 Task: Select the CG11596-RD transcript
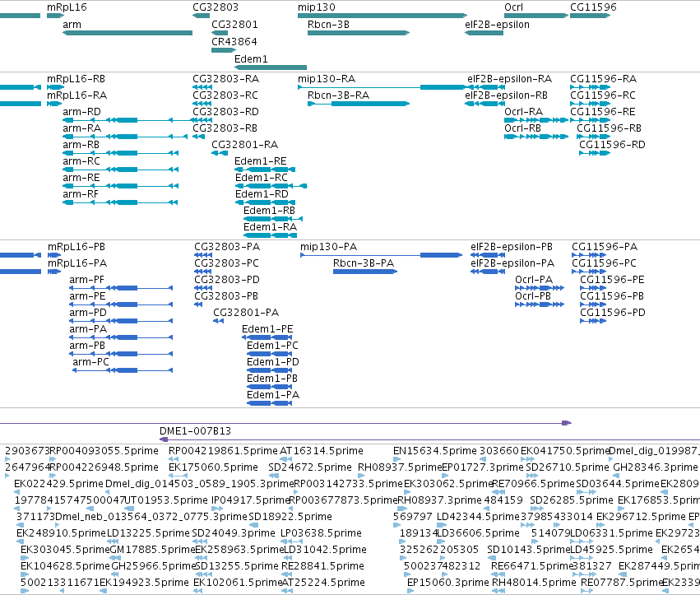point(595,153)
